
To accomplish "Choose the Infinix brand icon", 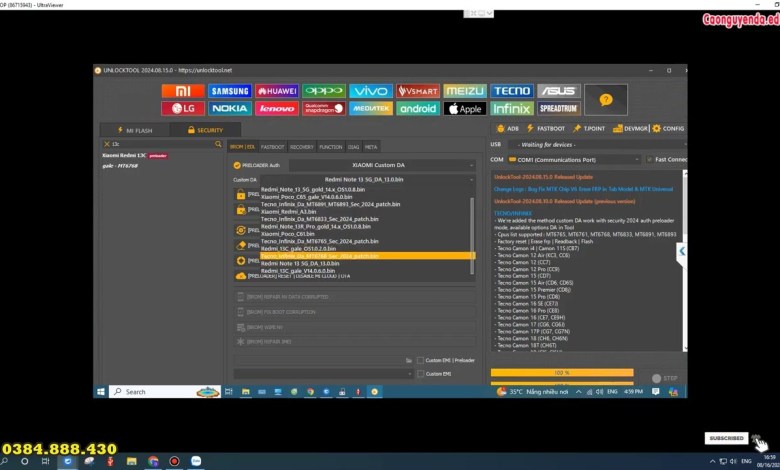I will click(512, 108).
